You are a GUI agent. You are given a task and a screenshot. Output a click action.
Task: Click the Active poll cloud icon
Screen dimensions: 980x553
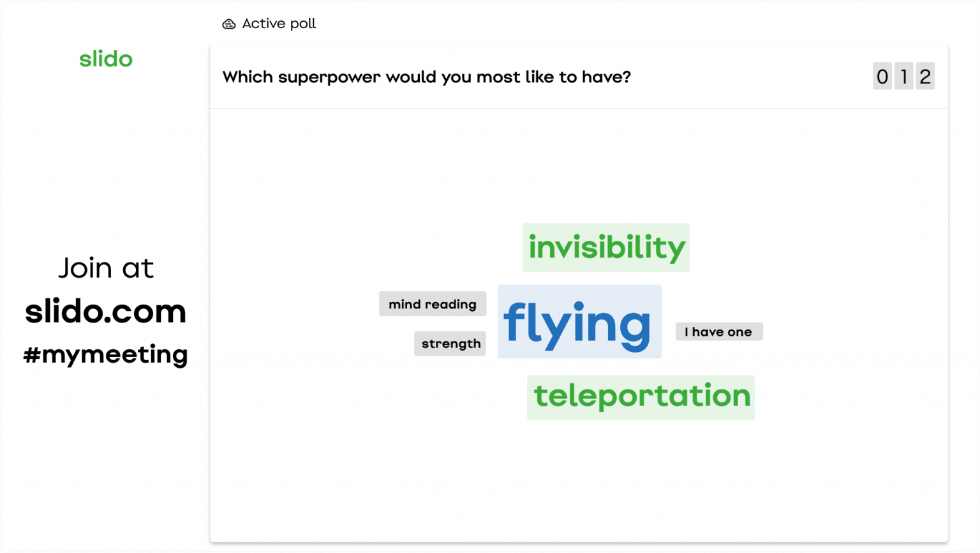[228, 24]
